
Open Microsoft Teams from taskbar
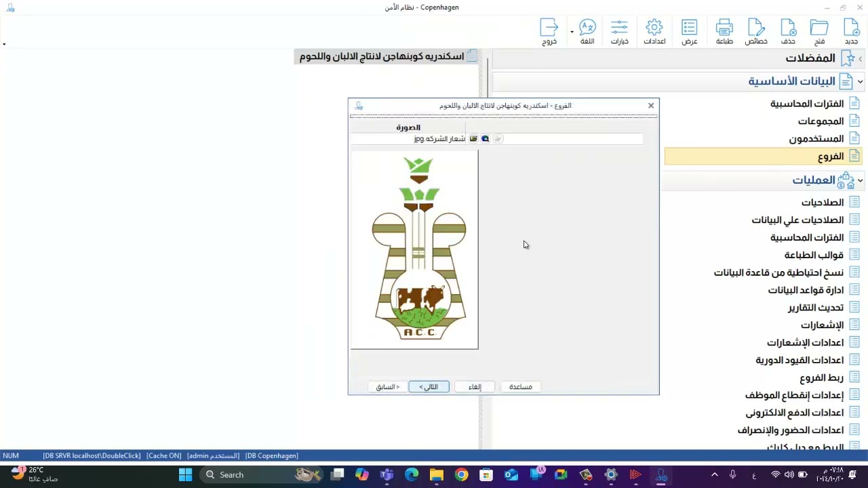click(387, 475)
